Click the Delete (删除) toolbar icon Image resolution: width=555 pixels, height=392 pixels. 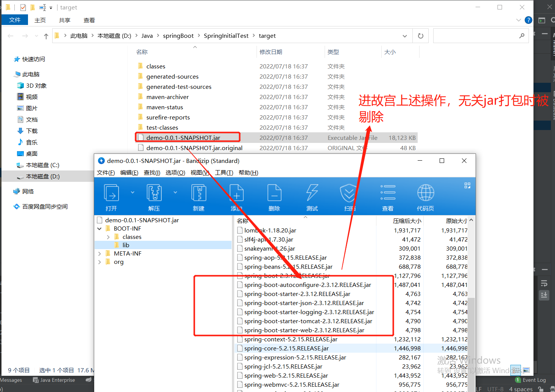(x=274, y=193)
